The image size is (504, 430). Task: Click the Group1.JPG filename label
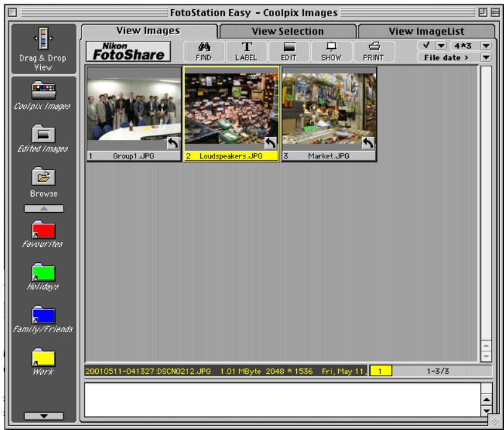coord(134,156)
